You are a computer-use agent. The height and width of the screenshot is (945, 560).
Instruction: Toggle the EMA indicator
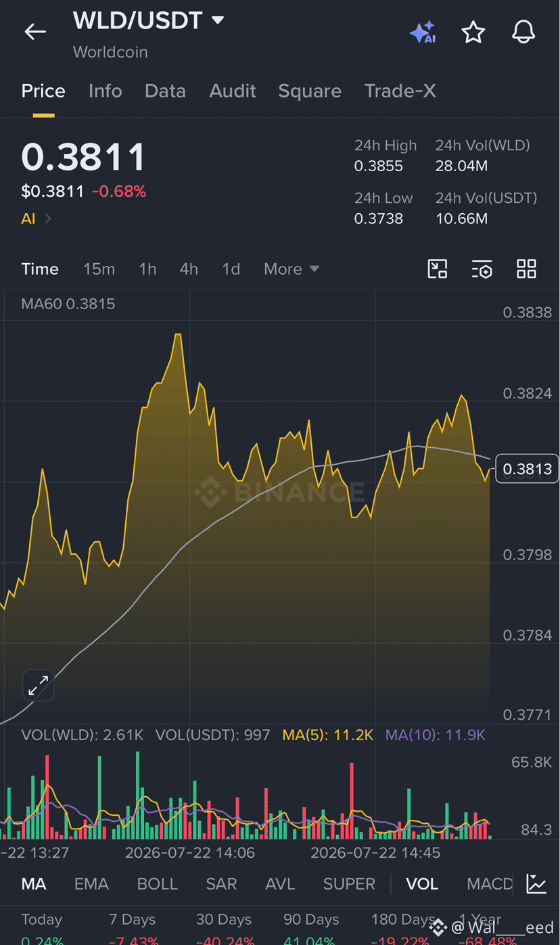point(91,883)
